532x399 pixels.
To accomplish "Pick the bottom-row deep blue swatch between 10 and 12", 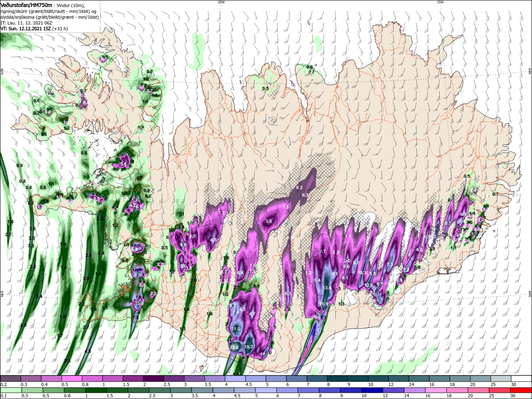I will point(372,390).
